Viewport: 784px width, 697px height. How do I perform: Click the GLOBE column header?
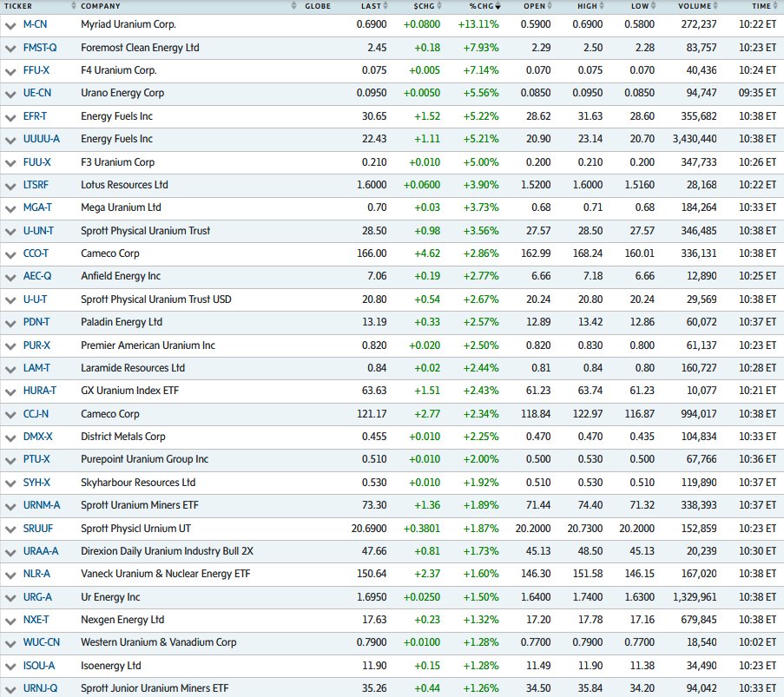(318, 6)
